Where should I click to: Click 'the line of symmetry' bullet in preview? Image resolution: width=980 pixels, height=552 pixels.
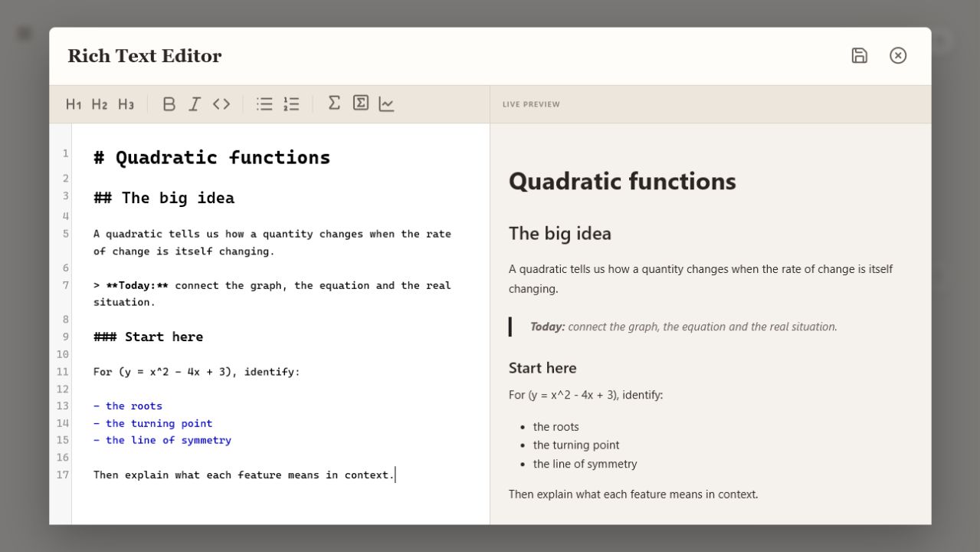tap(585, 464)
